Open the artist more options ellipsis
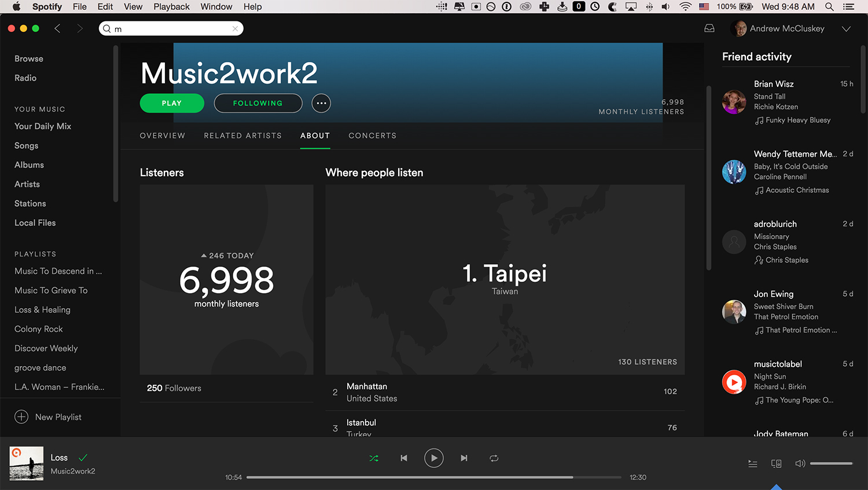Viewport: 868px width, 490px height. (x=321, y=103)
